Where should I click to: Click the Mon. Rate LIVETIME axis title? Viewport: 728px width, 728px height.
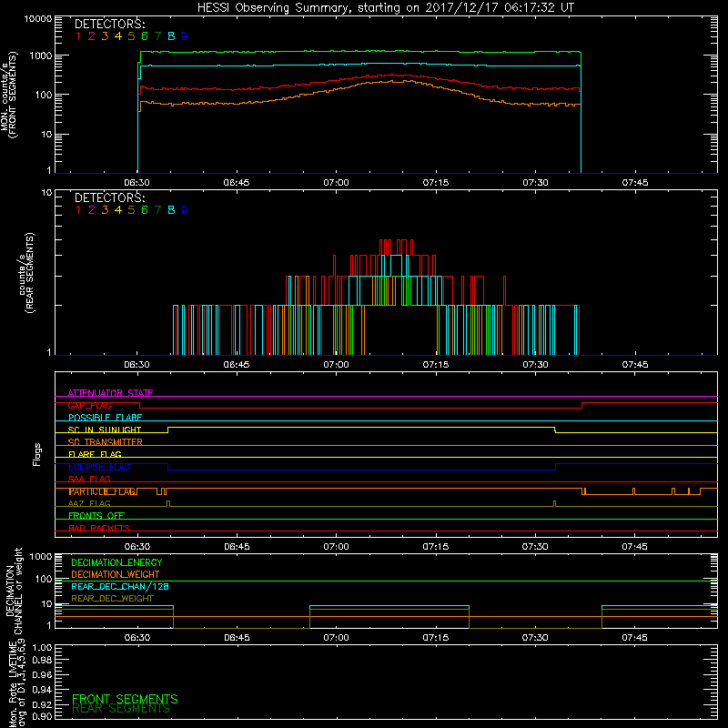click(x=17, y=684)
